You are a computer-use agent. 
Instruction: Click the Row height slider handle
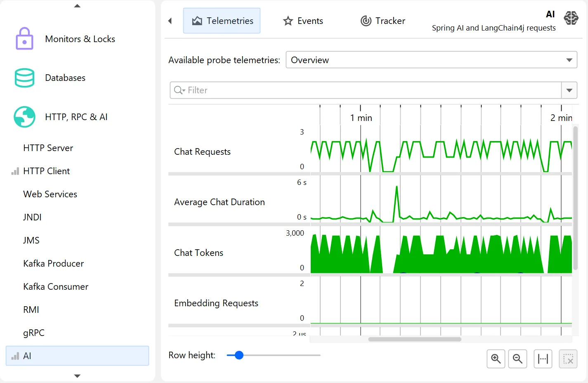pos(239,355)
